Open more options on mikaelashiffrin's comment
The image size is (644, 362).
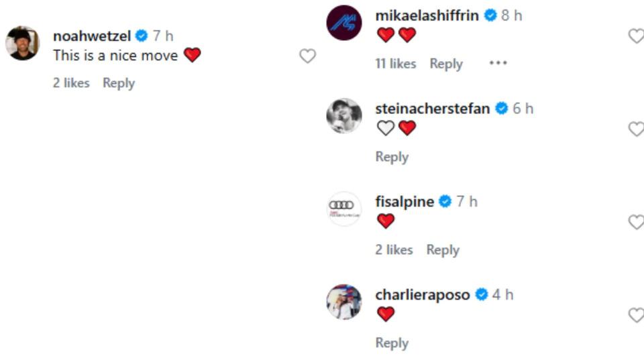[498, 63]
